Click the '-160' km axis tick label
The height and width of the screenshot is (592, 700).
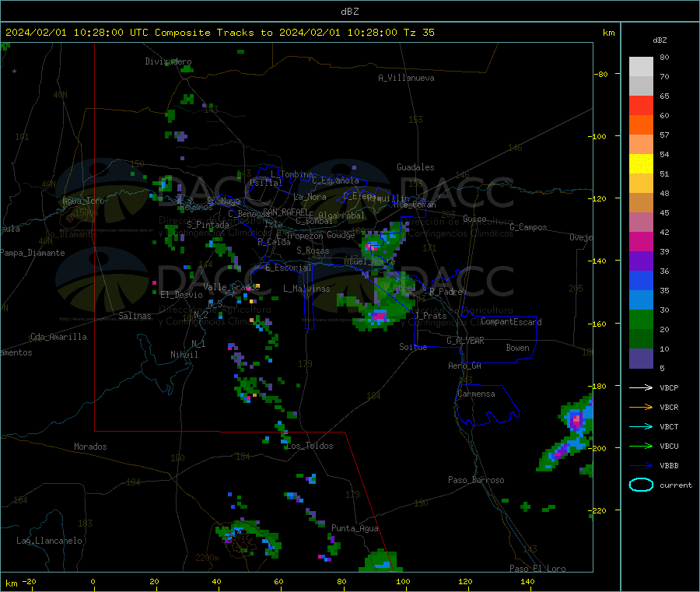597,324
